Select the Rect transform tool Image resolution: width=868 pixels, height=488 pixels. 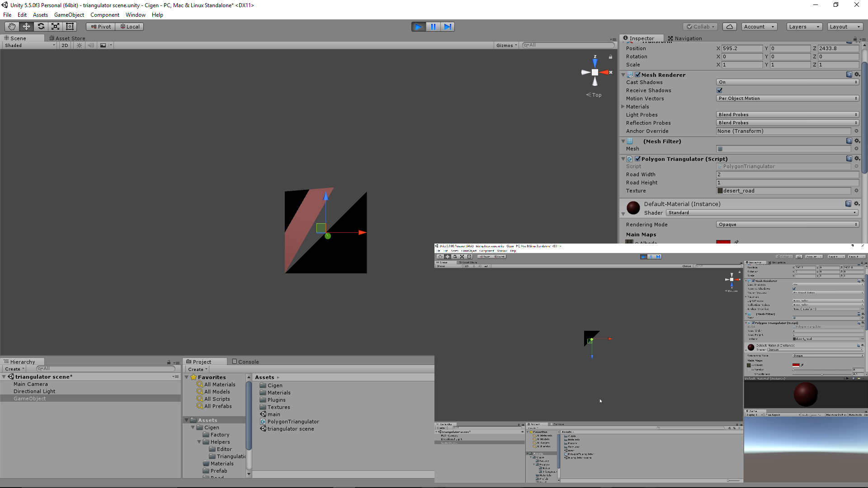coord(70,27)
